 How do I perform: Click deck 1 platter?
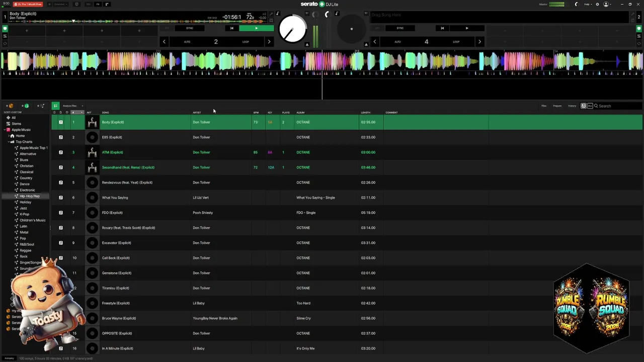point(292,29)
